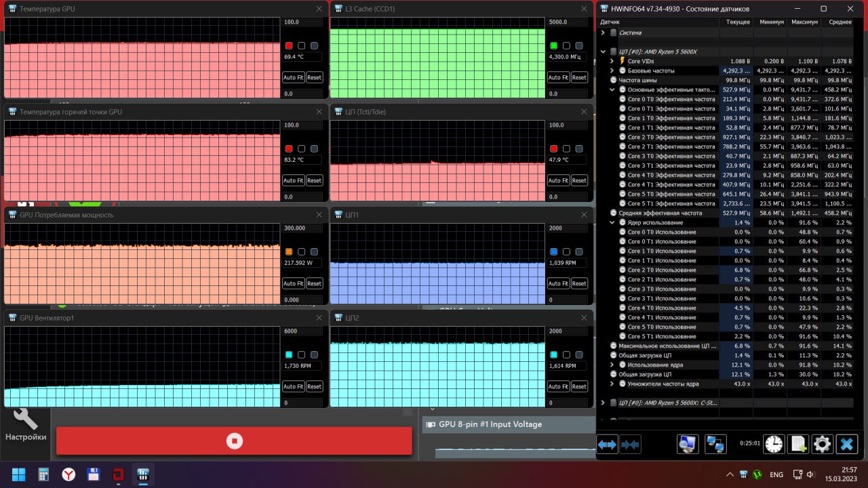Click the blue color swatch in ЦП1 graph
Image resolution: width=868 pixels, height=488 pixels.
click(x=553, y=251)
